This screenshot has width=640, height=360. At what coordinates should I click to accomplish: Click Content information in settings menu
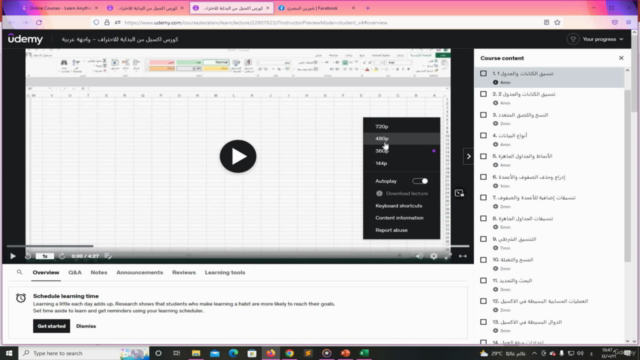(x=399, y=218)
